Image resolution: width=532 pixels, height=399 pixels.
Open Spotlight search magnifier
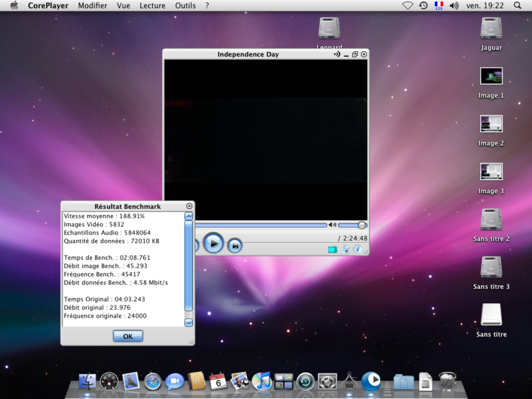pos(518,6)
